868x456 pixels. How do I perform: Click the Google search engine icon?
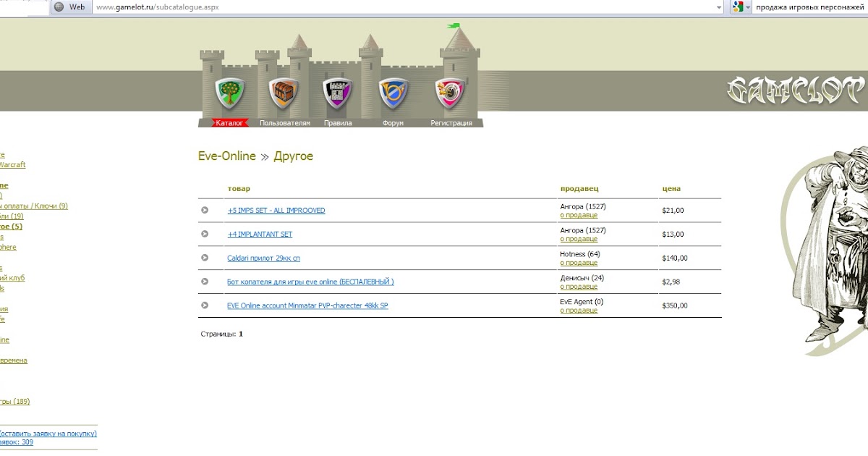point(737,7)
